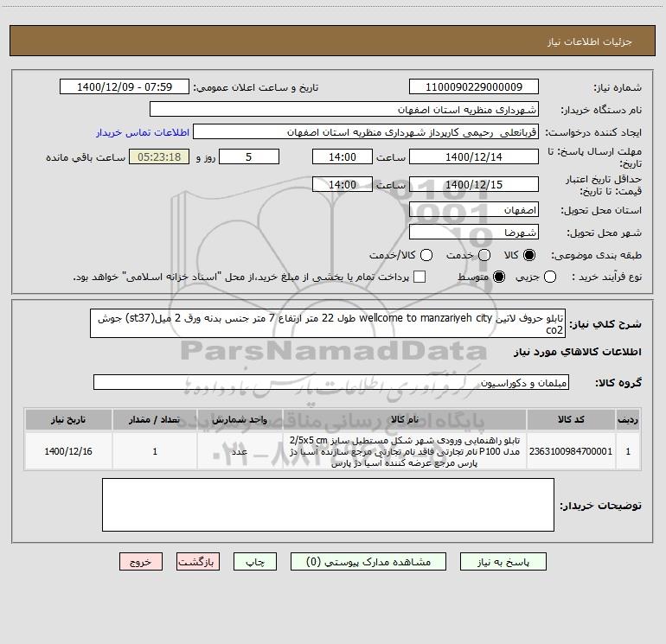Screen dimensions: 666x644
Task: Click the response deadline time 14:00 field
Action: click(x=343, y=156)
